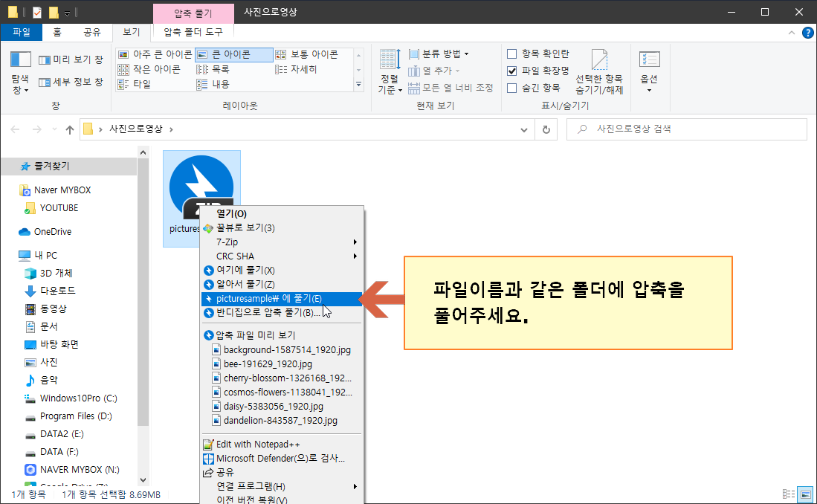Choose 열기(O) in context menu
The height and width of the screenshot is (504, 817).
(281, 213)
